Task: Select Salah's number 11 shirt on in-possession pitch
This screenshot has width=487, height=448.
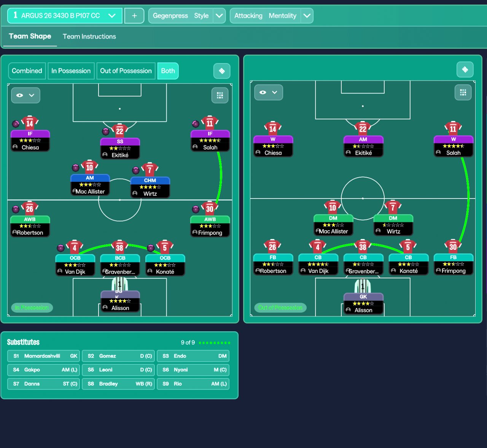Action: point(210,123)
